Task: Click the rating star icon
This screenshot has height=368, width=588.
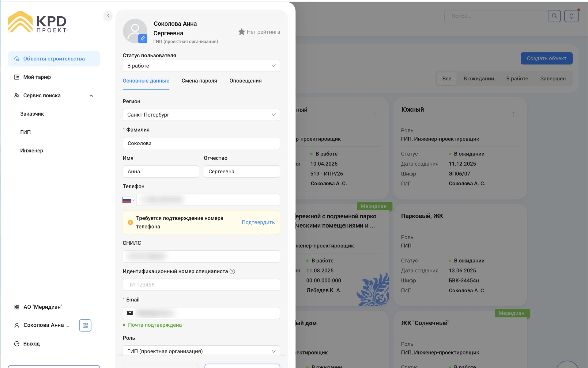Action: click(242, 32)
